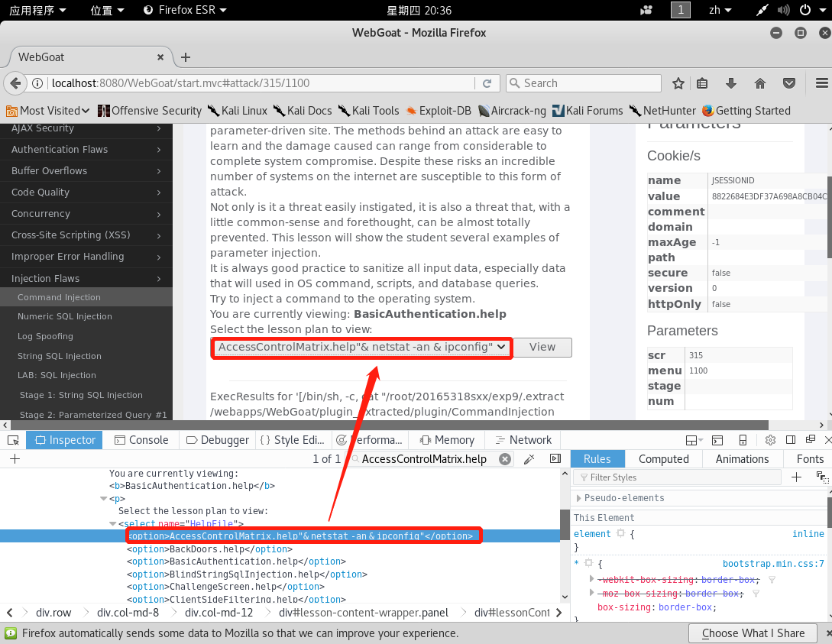This screenshot has height=644, width=832.
Task: Open the Most Visited bookmarks dropdown
Action: point(48,111)
